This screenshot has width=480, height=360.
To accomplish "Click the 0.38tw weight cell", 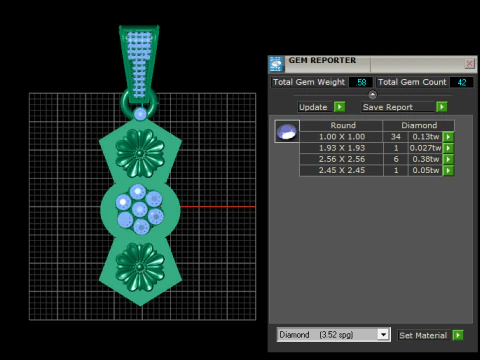I will (425, 159).
